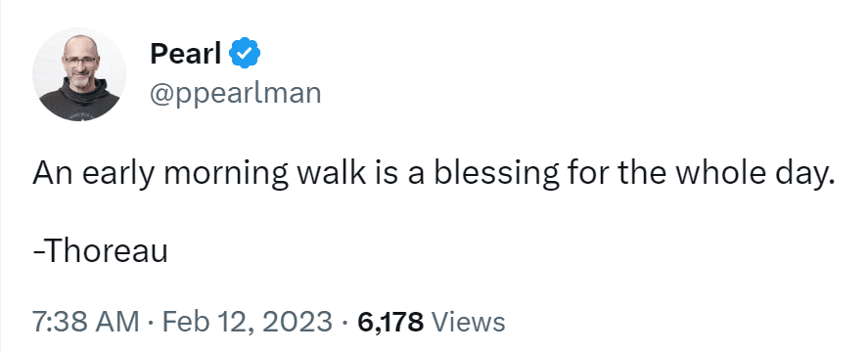Click the dark hoodie in the profile photo

(x=79, y=102)
